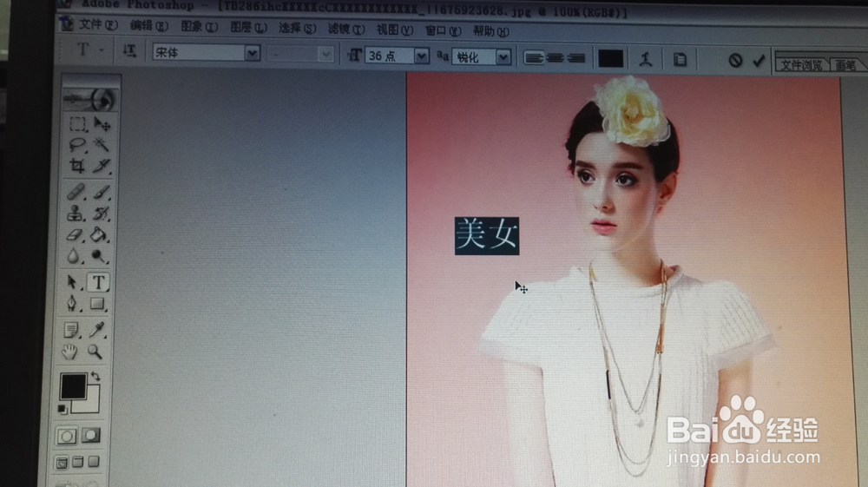This screenshot has width=868, height=487.
Task: Click the selected text 美女 on canvas
Action: coord(487,236)
